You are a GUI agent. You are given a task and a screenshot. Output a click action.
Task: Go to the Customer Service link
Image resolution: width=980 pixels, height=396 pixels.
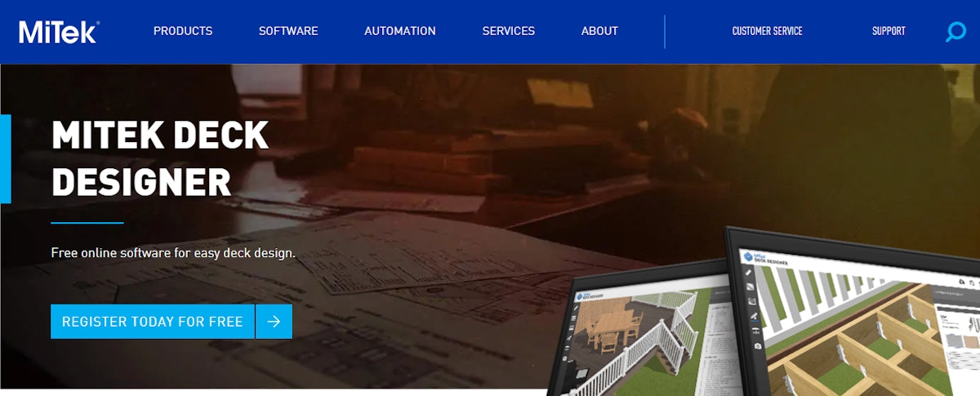pyautogui.click(x=767, y=31)
